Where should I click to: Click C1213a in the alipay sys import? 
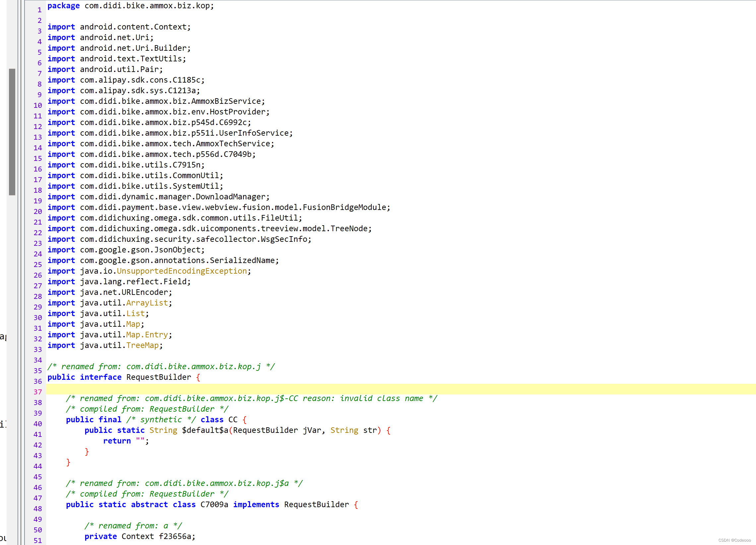(x=182, y=91)
